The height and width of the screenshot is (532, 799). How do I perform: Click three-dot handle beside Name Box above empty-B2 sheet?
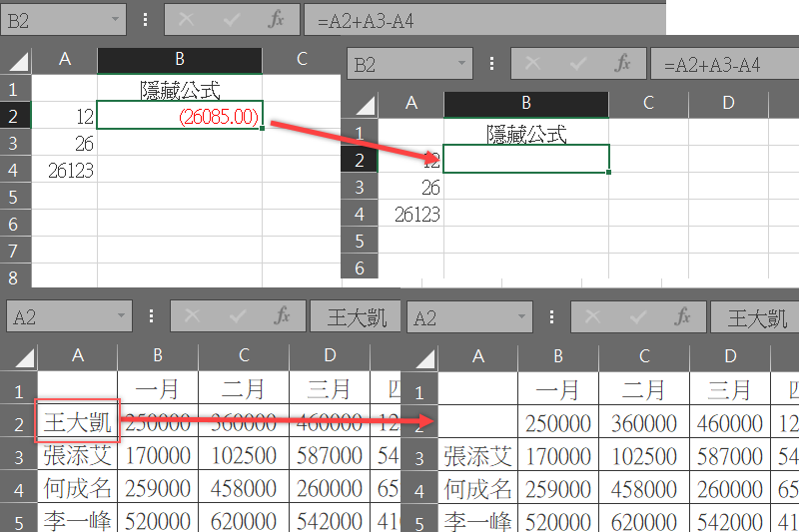coord(491,64)
